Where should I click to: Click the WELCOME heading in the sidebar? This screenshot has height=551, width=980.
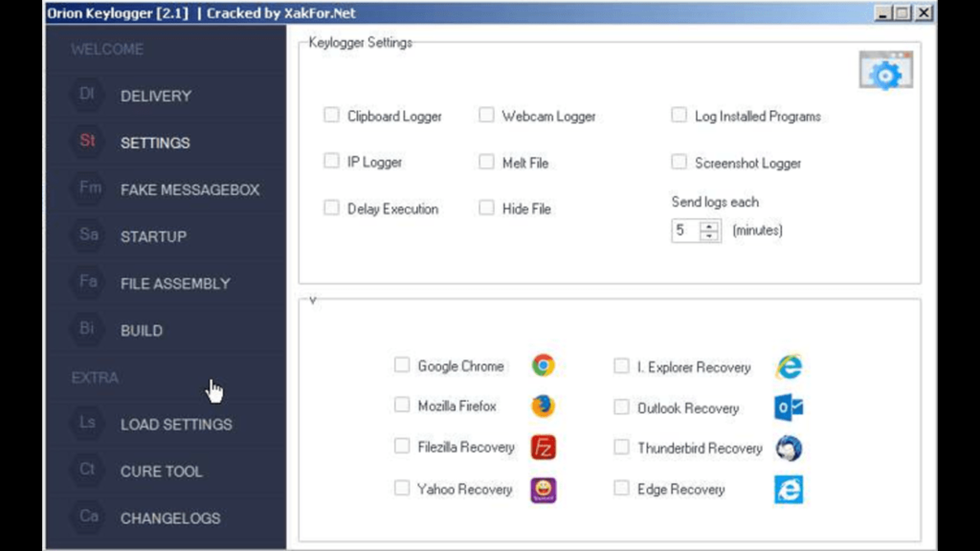[x=107, y=50]
